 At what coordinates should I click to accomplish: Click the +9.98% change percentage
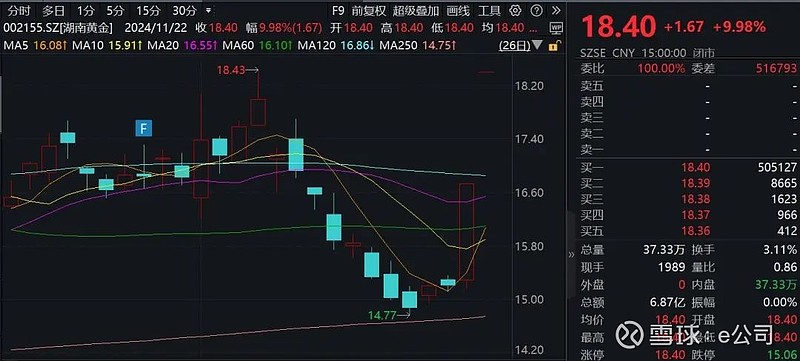[738, 27]
